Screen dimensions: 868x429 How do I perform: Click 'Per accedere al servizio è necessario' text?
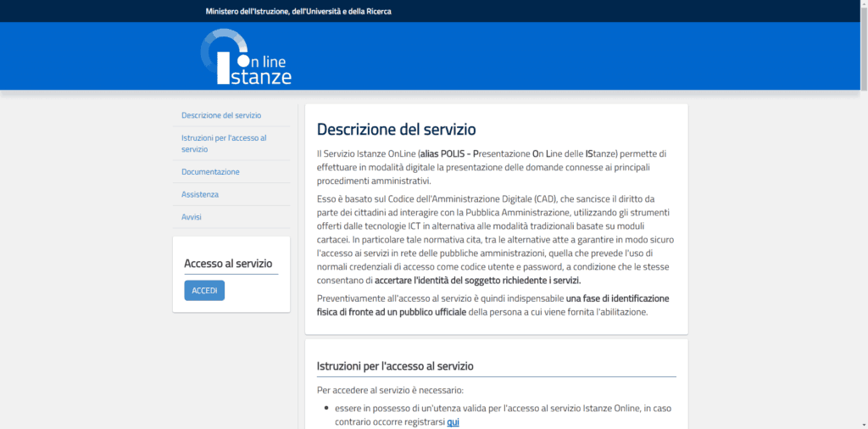coord(390,390)
